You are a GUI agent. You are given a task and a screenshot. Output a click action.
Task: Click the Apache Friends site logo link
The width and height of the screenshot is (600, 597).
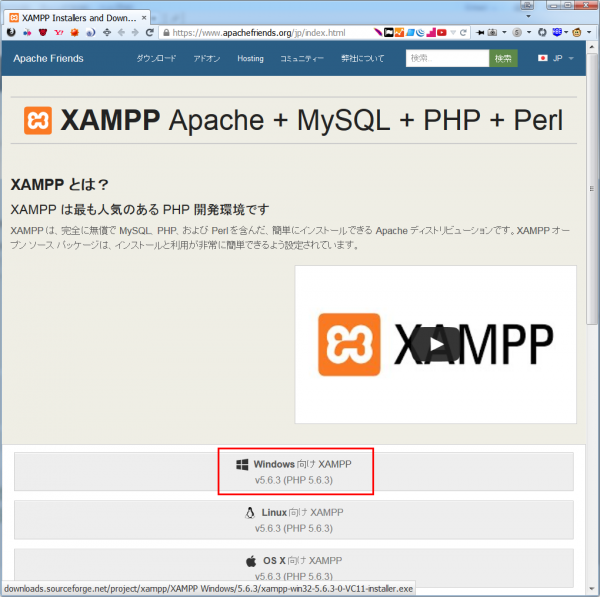click(48, 58)
